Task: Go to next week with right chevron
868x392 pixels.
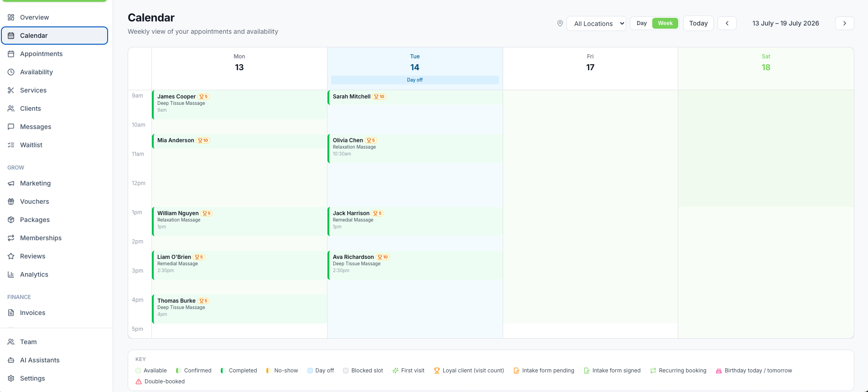Action: [x=845, y=23]
